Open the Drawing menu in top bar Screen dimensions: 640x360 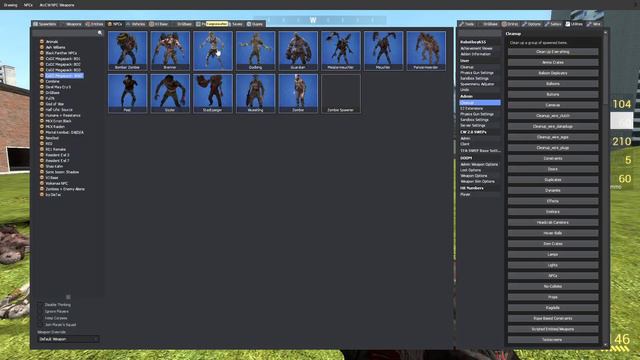point(11,5)
